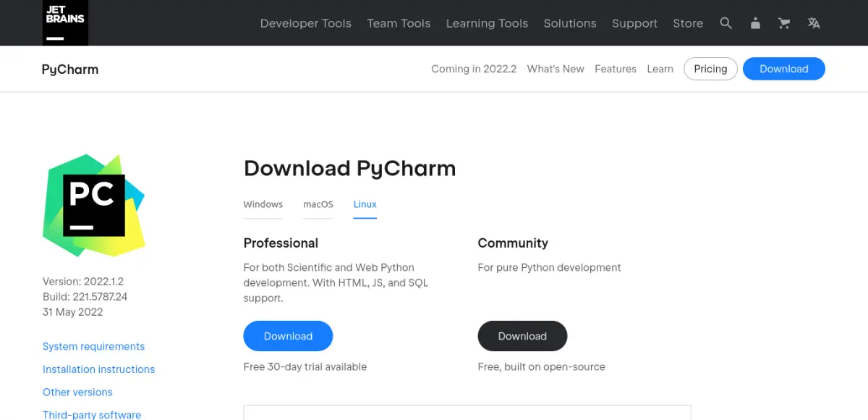Click the JetBrains logo
Viewport: 868px width, 420px height.
65,22
